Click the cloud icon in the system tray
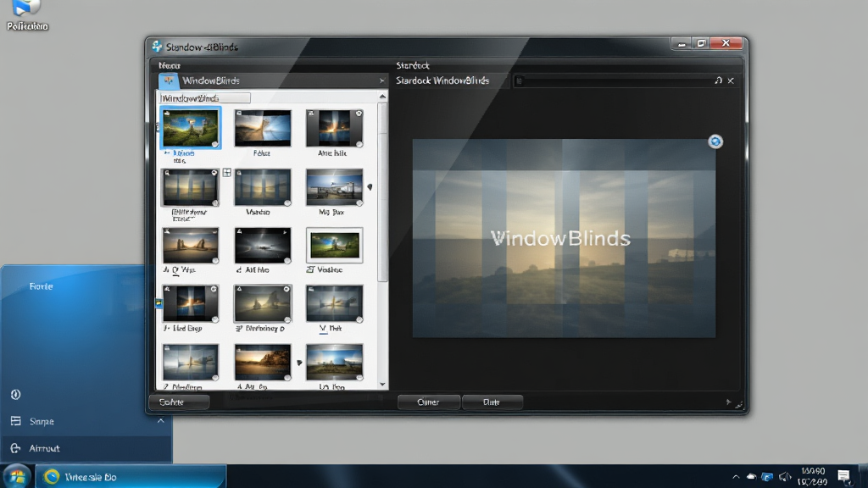The height and width of the screenshot is (488, 868). [751, 476]
